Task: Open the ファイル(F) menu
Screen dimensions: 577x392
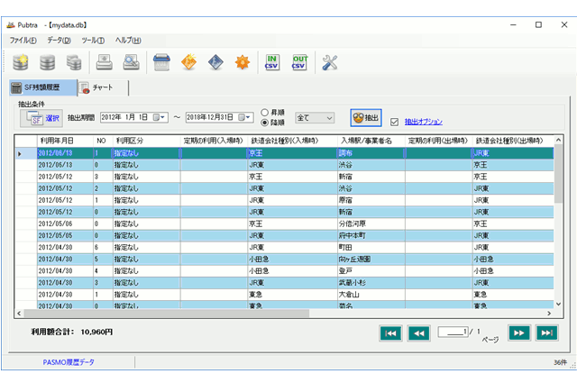Action: tap(23, 41)
